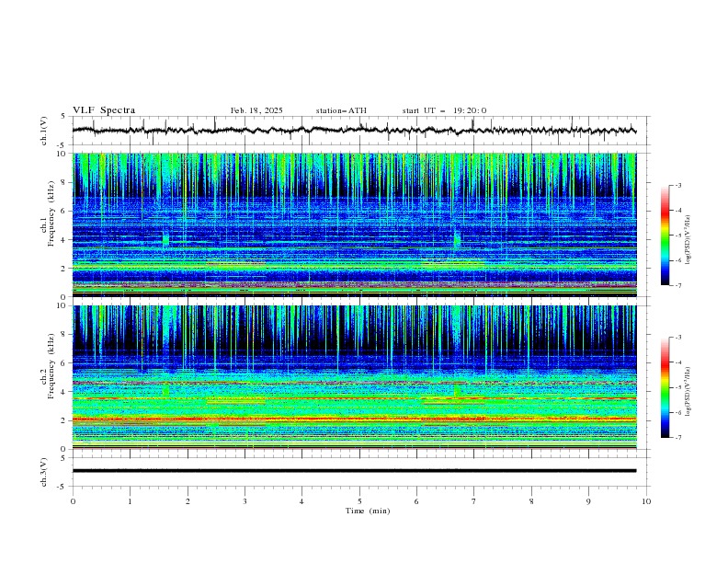Click the 'station=ATH' label
728x563 pixels.
click(x=341, y=110)
